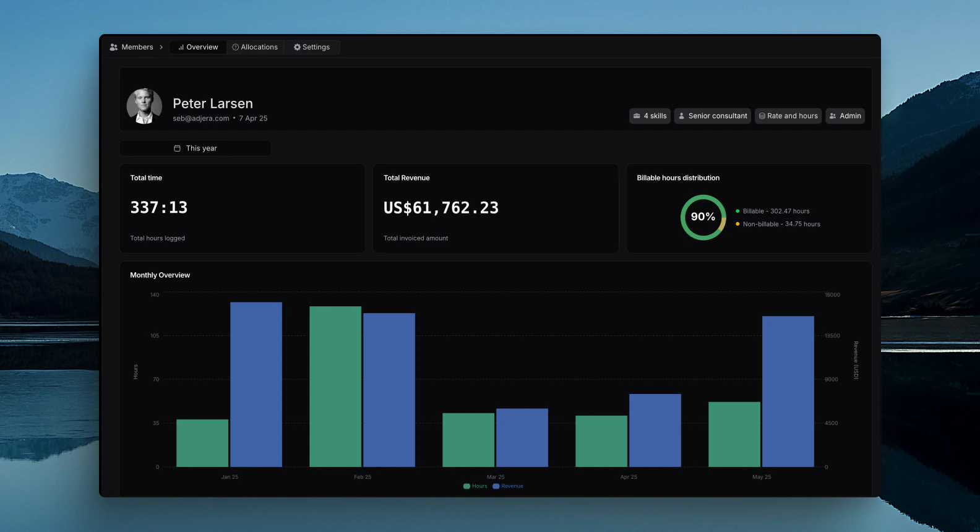The height and width of the screenshot is (532, 980).
Task: Click the May 25 blue revenue bar
Action: click(788, 392)
